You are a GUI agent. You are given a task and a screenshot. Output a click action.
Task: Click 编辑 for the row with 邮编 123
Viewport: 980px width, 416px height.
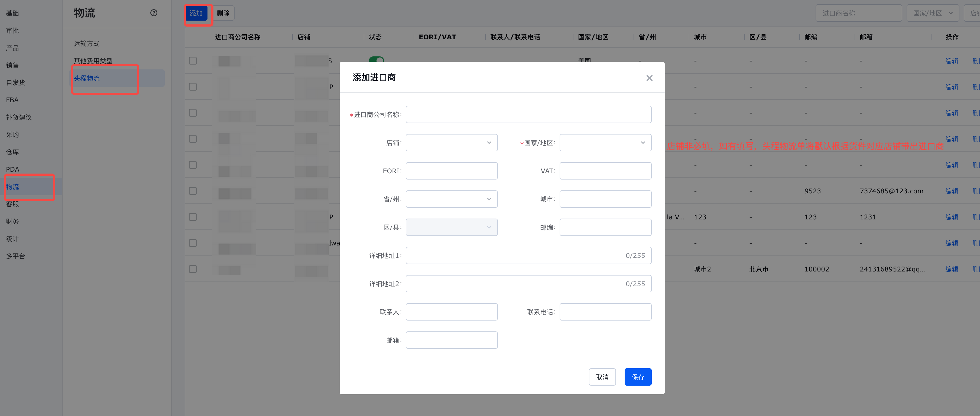952,217
